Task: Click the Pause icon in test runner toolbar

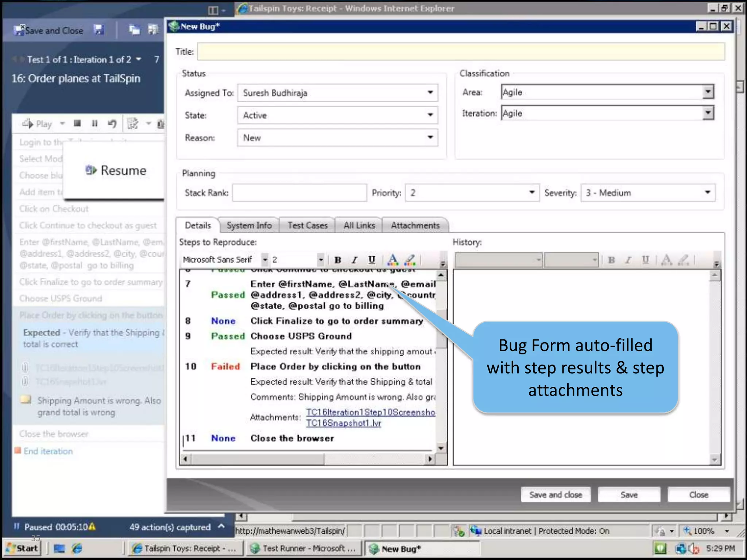Action: coord(94,124)
